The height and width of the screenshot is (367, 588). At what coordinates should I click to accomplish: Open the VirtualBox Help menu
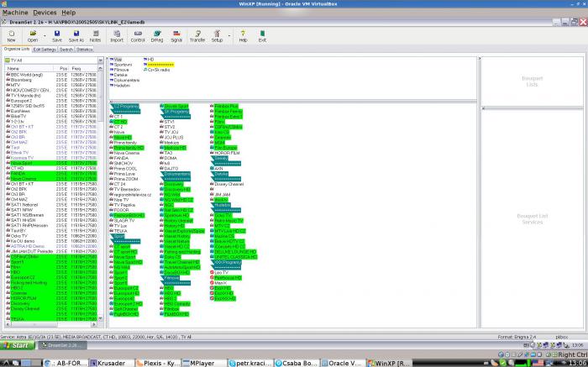pos(69,13)
